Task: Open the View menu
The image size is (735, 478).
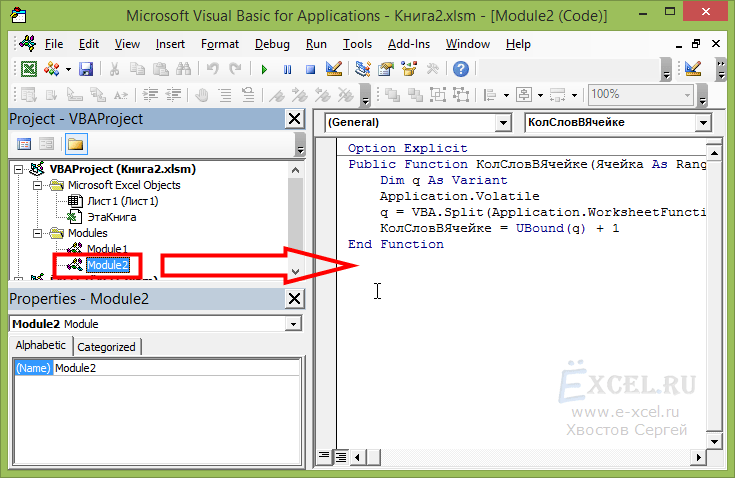Action: point(127,44)
